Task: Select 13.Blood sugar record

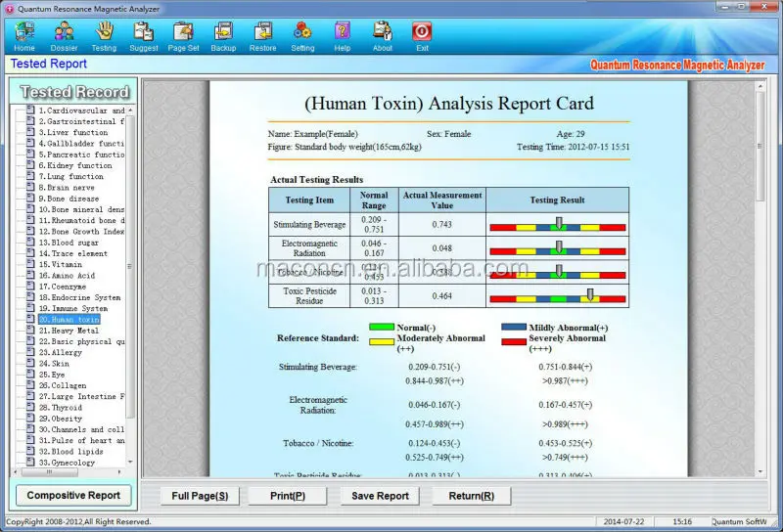Action: pos(69,243)
